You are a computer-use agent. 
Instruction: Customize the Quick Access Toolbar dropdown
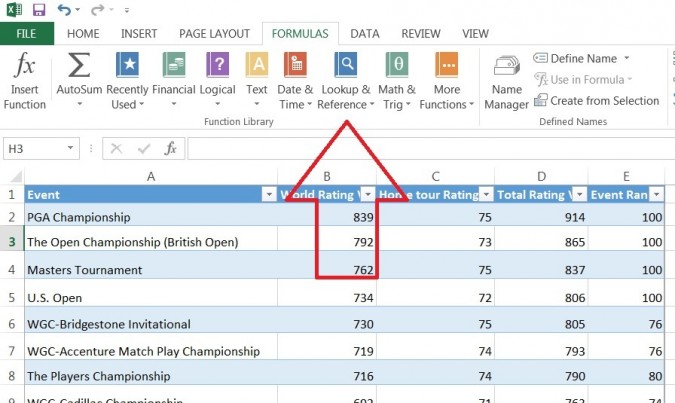pos(127,10)
